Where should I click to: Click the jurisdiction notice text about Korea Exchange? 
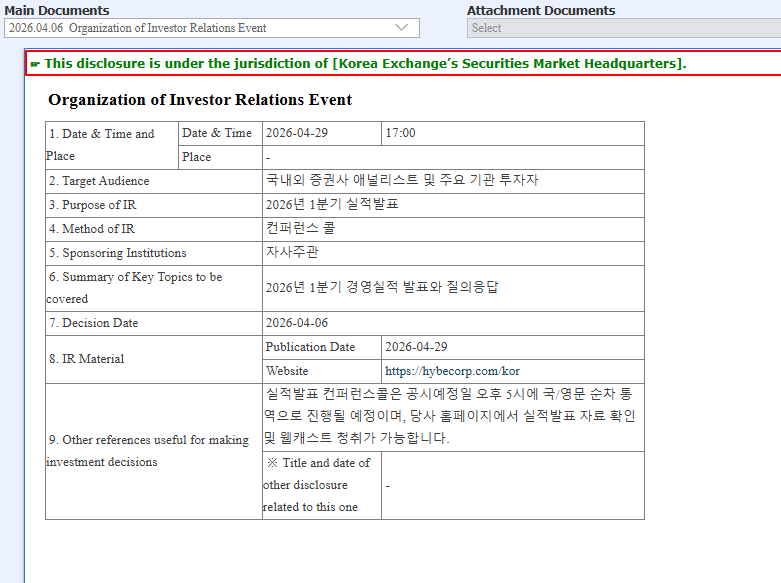click(x=365, y=63)
